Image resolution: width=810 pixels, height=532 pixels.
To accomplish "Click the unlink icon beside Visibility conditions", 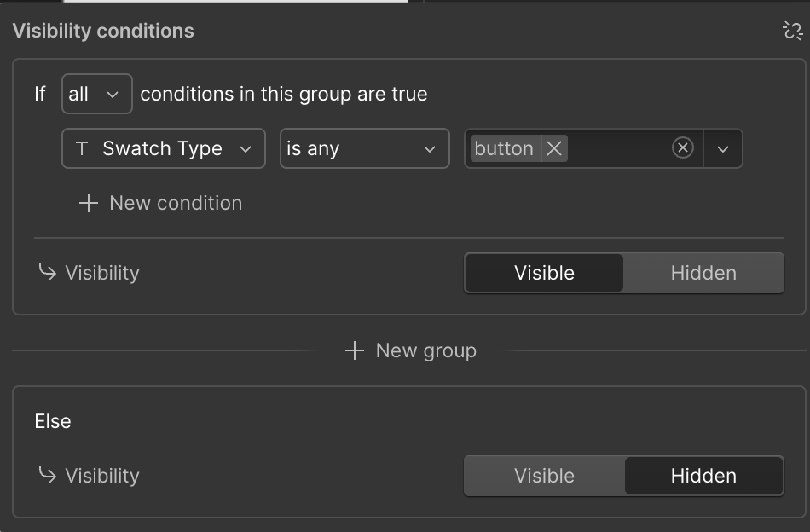I will click(792, 32).
